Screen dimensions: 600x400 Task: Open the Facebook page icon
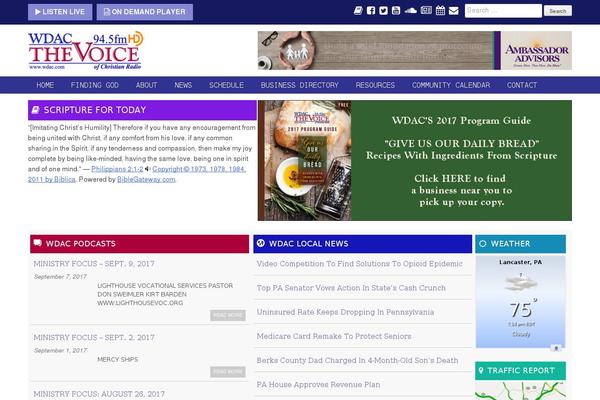click(371, 11)
